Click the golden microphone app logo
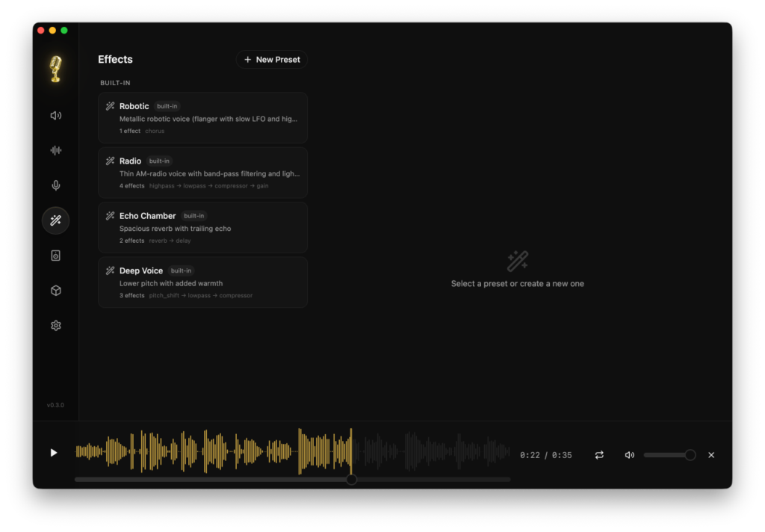Image resolution: width=765 pixels, height=532 pixels. 55,69
